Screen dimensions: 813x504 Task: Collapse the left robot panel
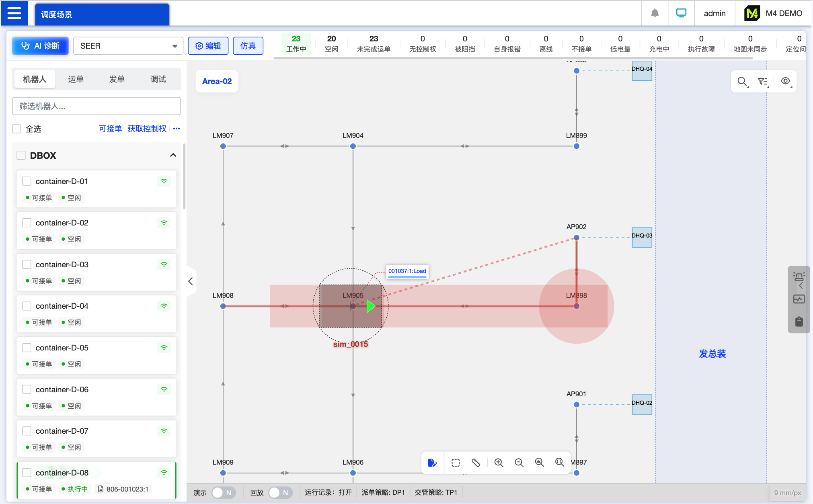pos(191,281)
